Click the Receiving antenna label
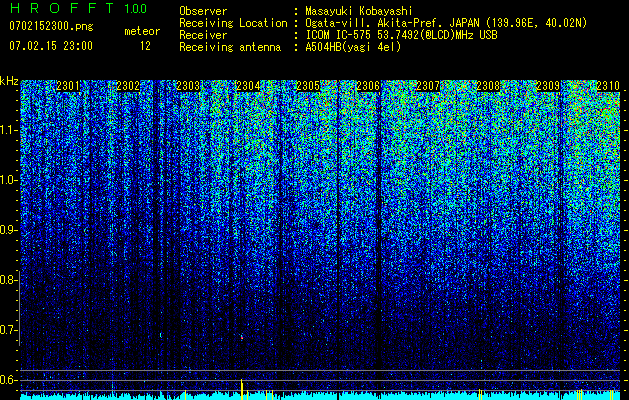This screenshot has width=629, height=400. tap(230, 47)
